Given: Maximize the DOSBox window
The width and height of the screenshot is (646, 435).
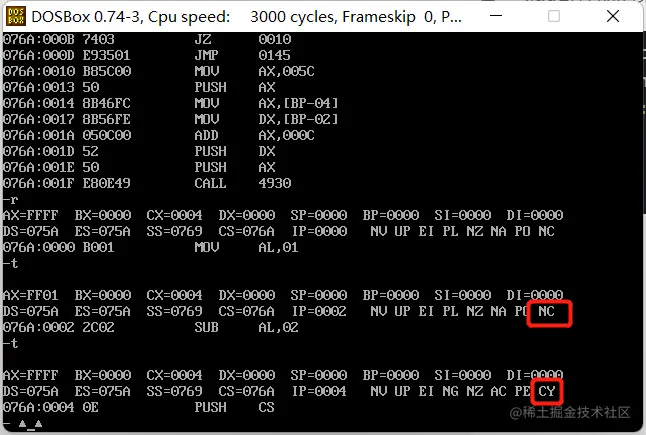Looking at the screenshot, I should tap(554, 16).
